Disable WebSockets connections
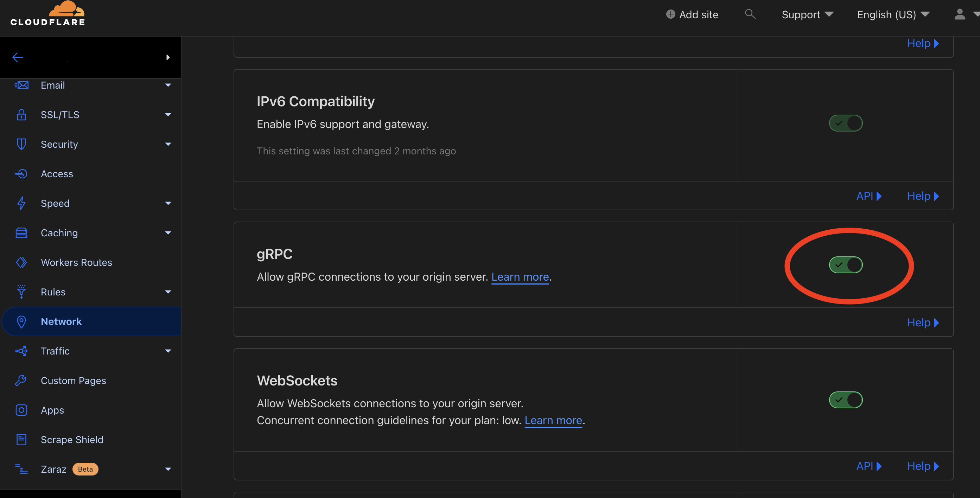 coord(846,400)
